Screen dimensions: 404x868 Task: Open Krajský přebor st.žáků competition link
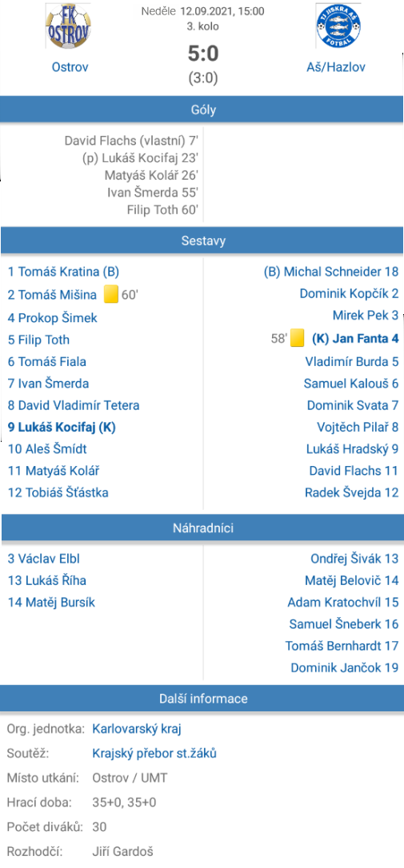[x=154, y=754]
